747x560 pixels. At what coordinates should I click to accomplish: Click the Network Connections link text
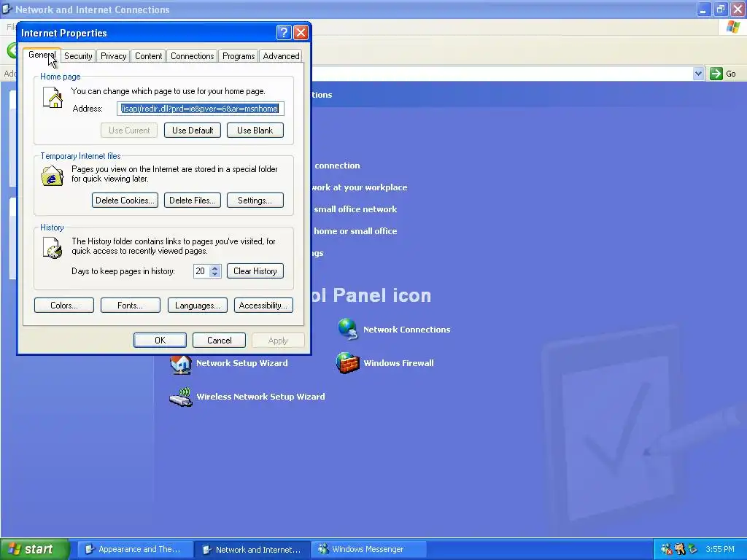407,330
